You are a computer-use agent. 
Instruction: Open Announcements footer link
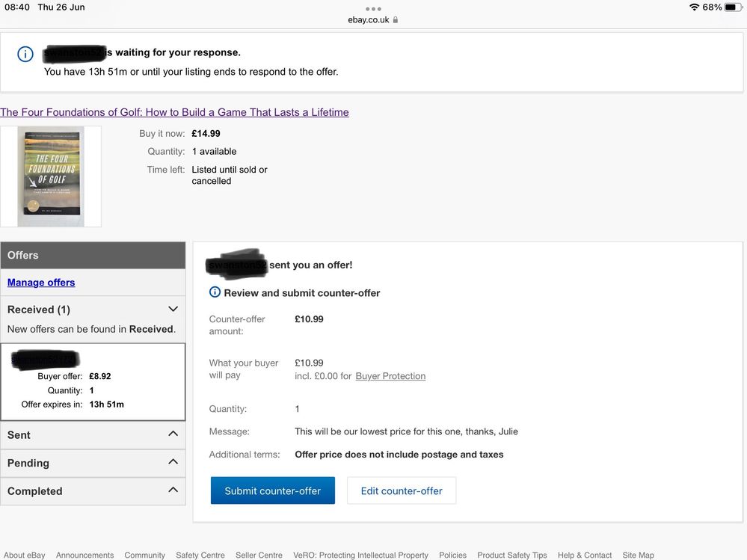[x=84, y=555]
